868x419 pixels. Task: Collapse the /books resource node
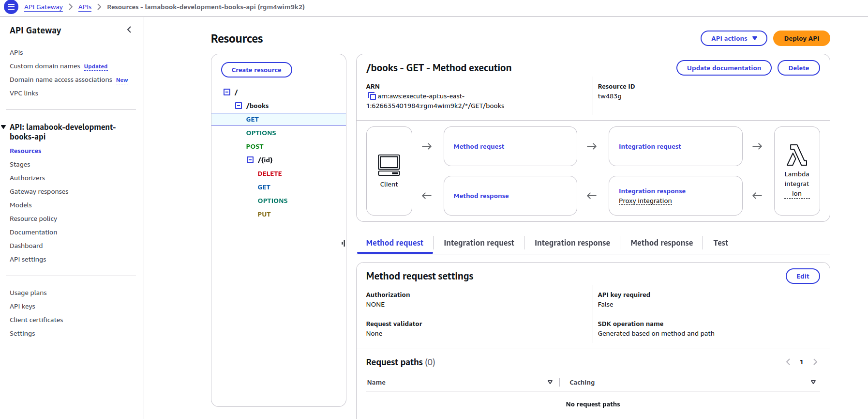click(x=239, y=106)
